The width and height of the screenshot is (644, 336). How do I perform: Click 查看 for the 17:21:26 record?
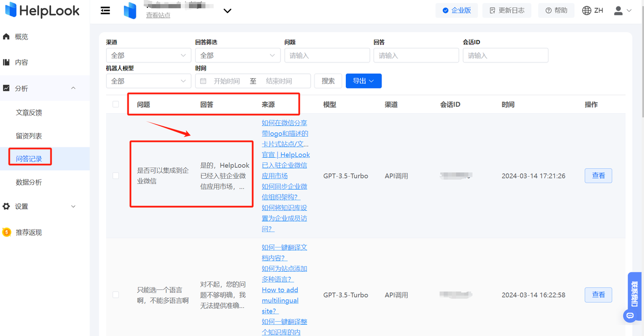598,176
